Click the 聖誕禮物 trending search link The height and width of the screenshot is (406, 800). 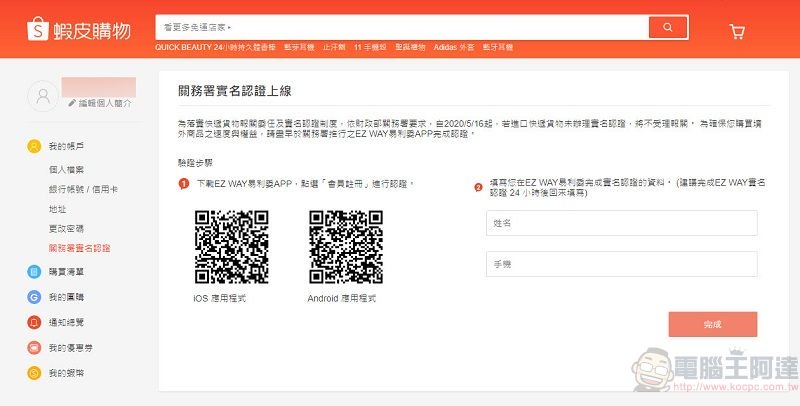point(410,47)
